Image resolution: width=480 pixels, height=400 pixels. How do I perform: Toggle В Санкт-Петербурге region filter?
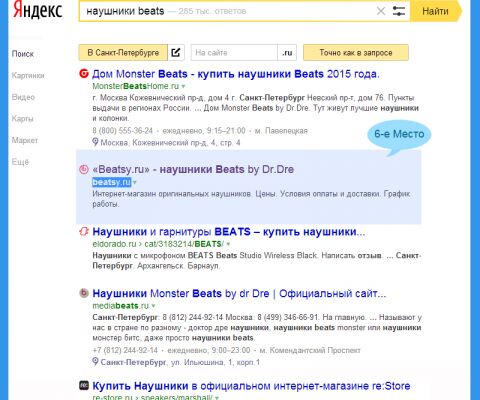click(123, 53)
